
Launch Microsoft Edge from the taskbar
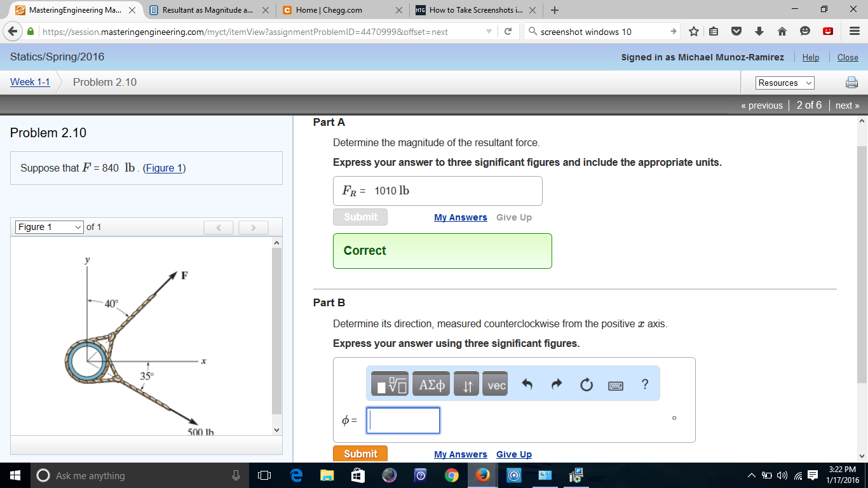coord(296,475)
